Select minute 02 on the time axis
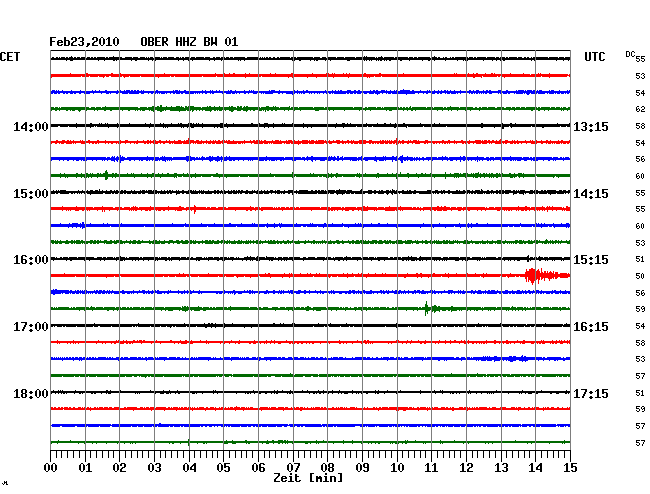 click(x=119, y=467)
